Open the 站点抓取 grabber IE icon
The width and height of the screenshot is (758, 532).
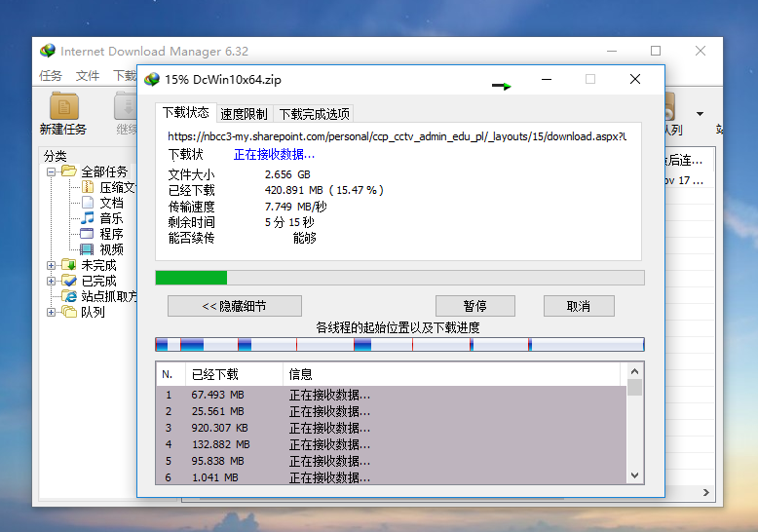69,296
